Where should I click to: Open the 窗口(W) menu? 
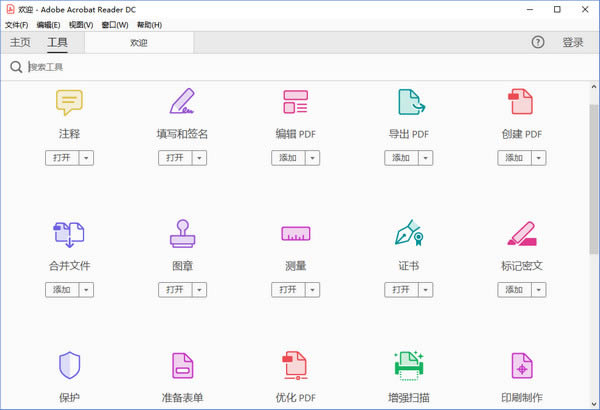click(x=115, y=25)
